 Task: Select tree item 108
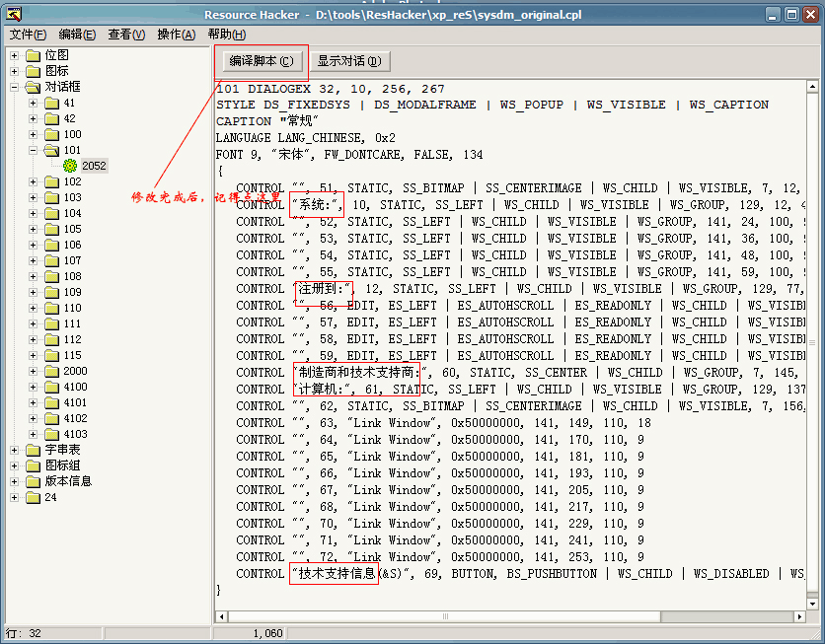pyautogui.click(x=73, y=276)
